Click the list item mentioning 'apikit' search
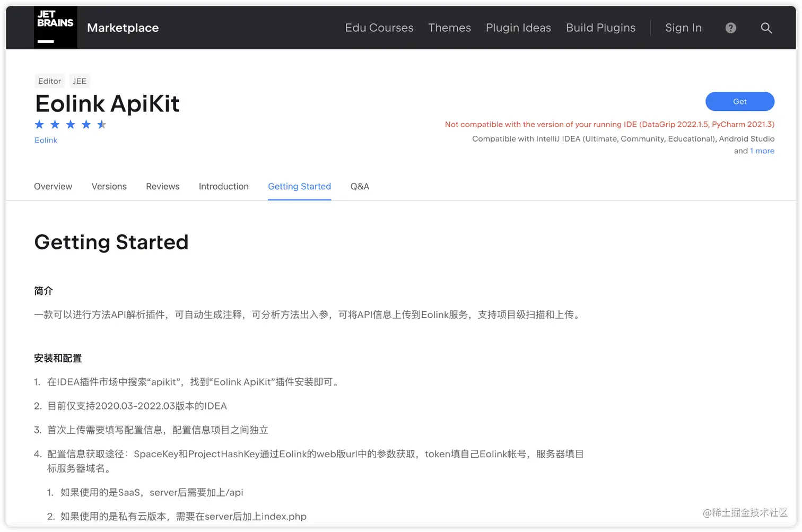Screen dimensions: 802x532 click(194, 382)
